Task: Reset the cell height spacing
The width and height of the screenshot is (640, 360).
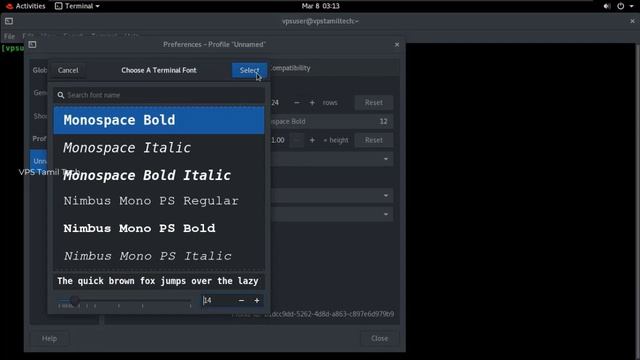Action: tap(373, 140)
